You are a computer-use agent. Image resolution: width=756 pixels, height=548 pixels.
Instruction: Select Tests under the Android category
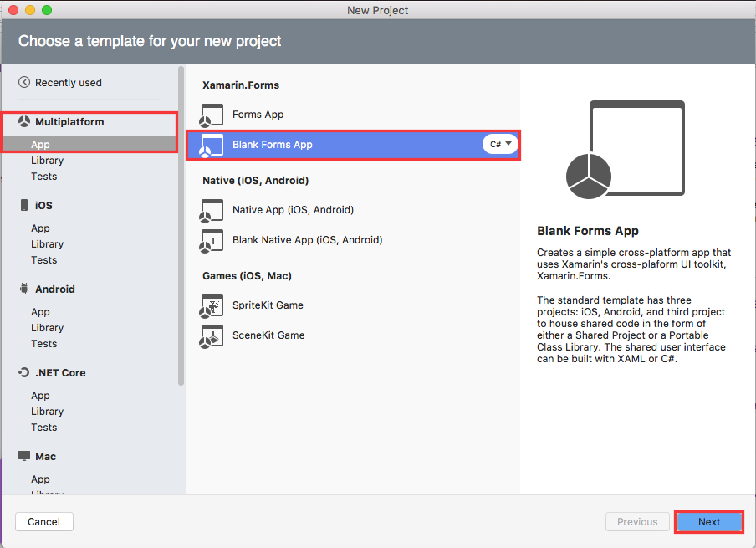pyautogui.click(x=43, y=343)
